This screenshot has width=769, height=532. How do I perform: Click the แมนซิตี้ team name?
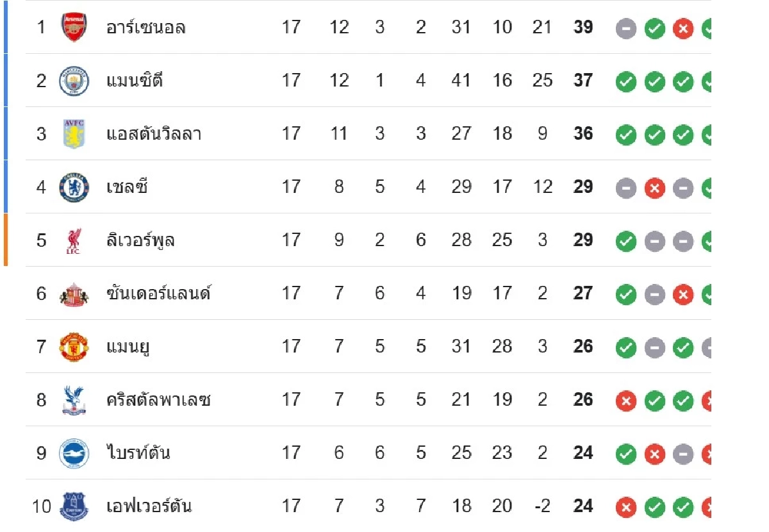(x=135, y=81)
